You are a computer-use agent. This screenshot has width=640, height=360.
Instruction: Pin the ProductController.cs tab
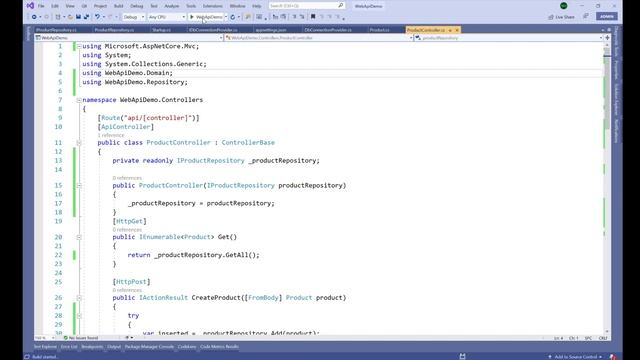coord(450,30)
